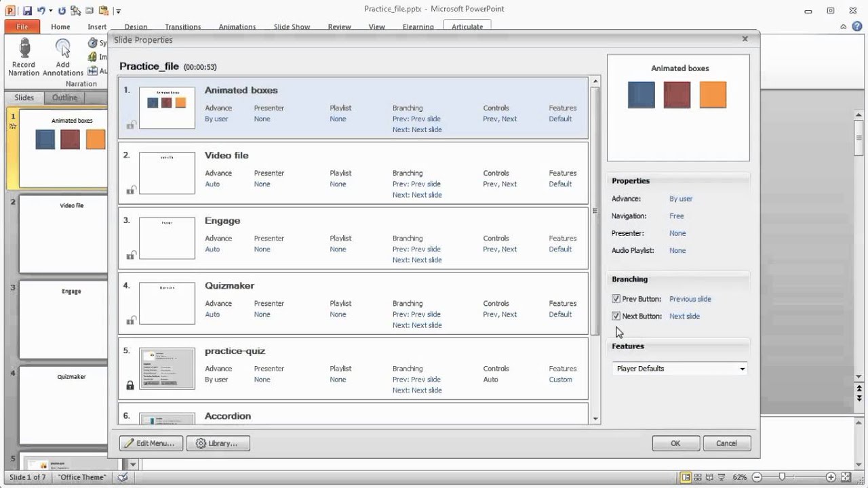
Task: Click the Record Narration microphone icon
Action: pyautogui.click(x=24, y=49)
